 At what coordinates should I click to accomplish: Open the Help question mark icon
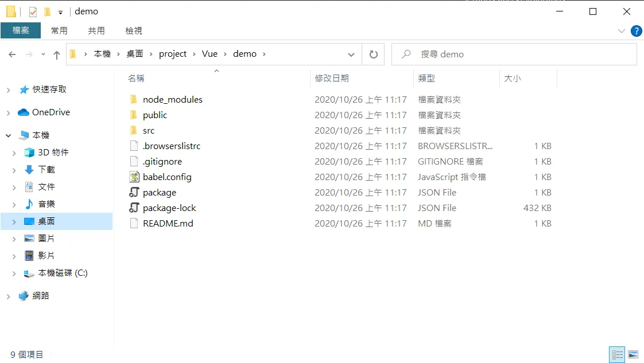[x=636, y=31]
